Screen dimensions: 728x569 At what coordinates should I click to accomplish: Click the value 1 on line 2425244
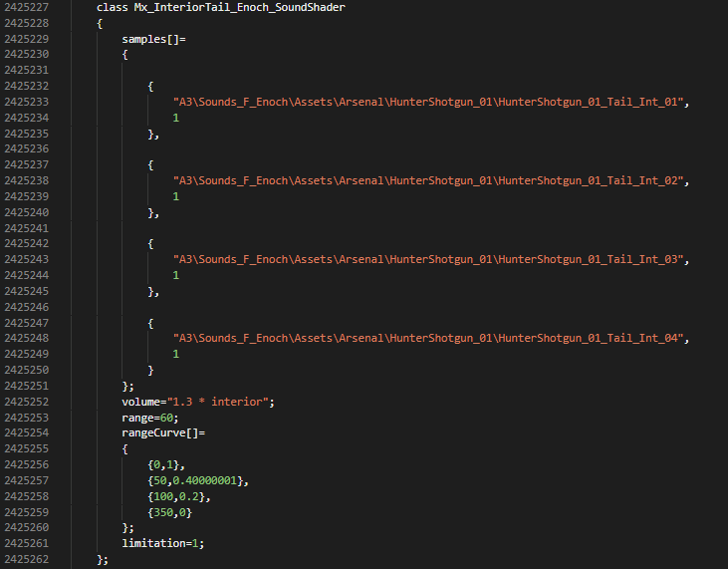[x=176, y=275]
